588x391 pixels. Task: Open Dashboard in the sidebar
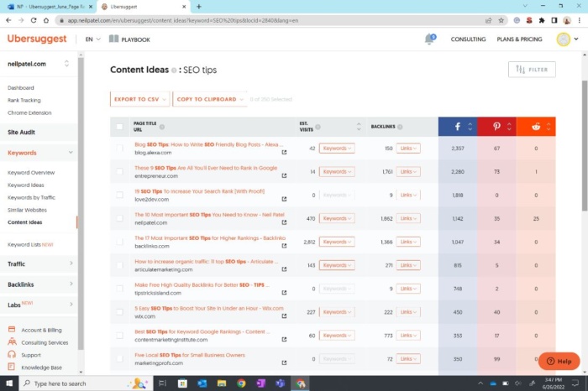coord(21,87)
